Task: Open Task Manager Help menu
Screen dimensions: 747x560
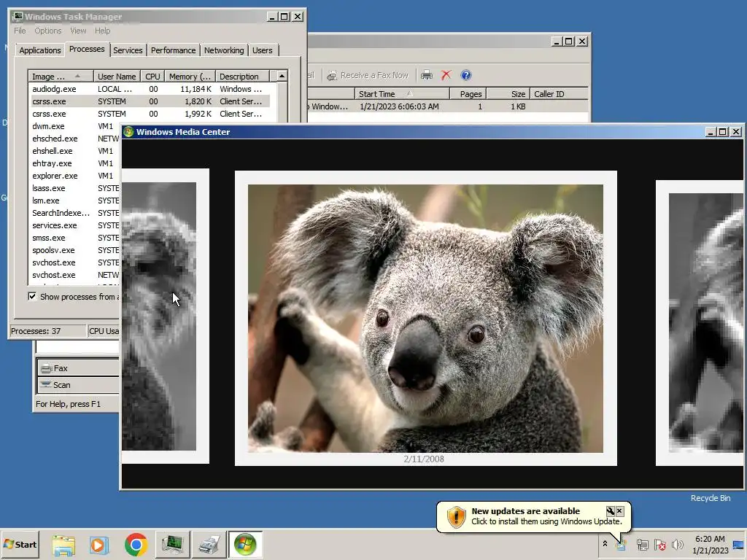Action: point(102,31)
